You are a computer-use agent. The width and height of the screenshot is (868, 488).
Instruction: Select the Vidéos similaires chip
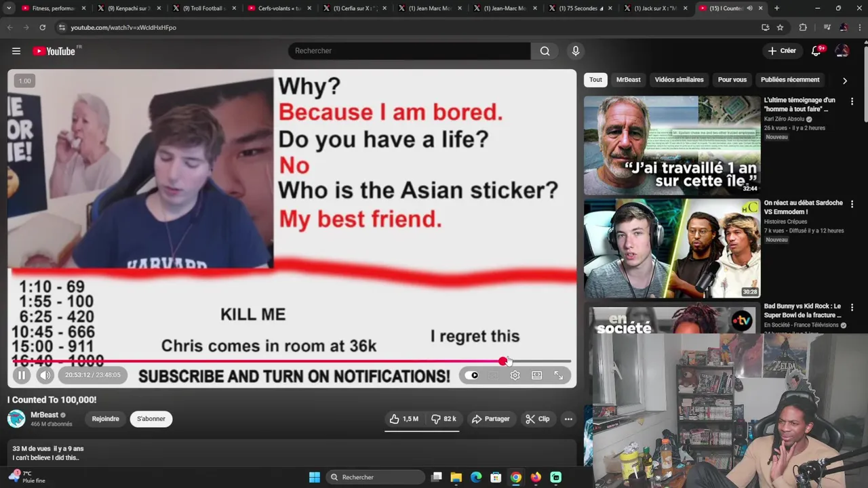679,80
